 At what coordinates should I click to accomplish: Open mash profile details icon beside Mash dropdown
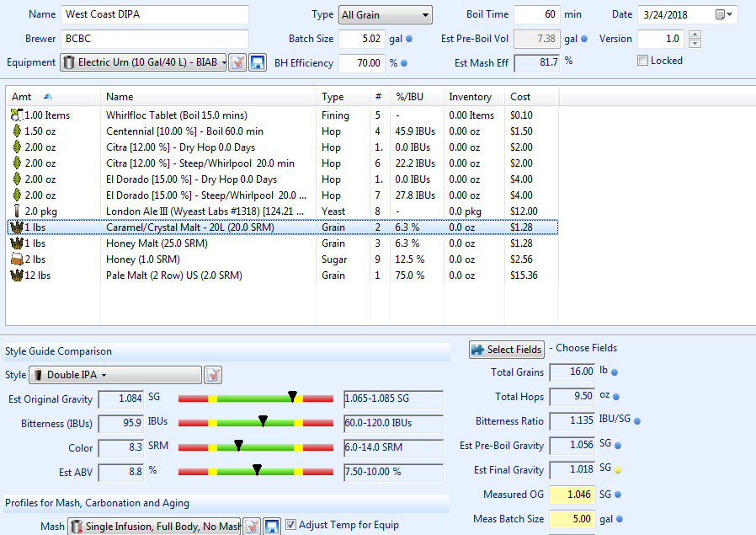tap(252, 527)
